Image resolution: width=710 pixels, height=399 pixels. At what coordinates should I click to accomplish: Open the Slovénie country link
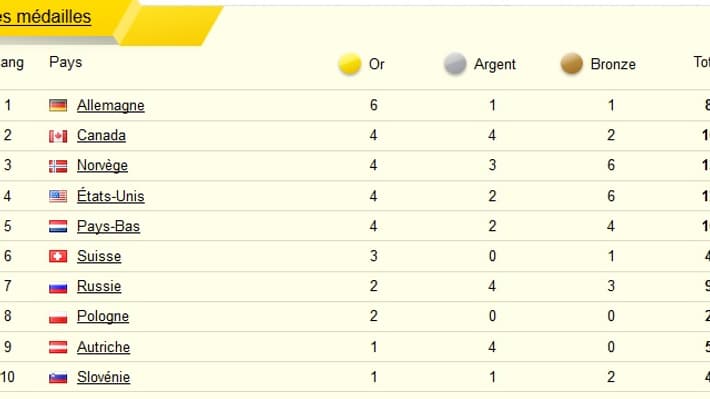103,377
